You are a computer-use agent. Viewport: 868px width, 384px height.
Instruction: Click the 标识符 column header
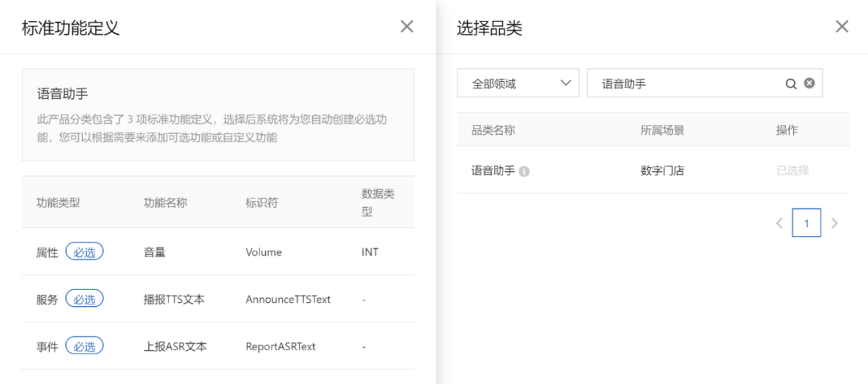pyautogui.click(x=262, y=202)
